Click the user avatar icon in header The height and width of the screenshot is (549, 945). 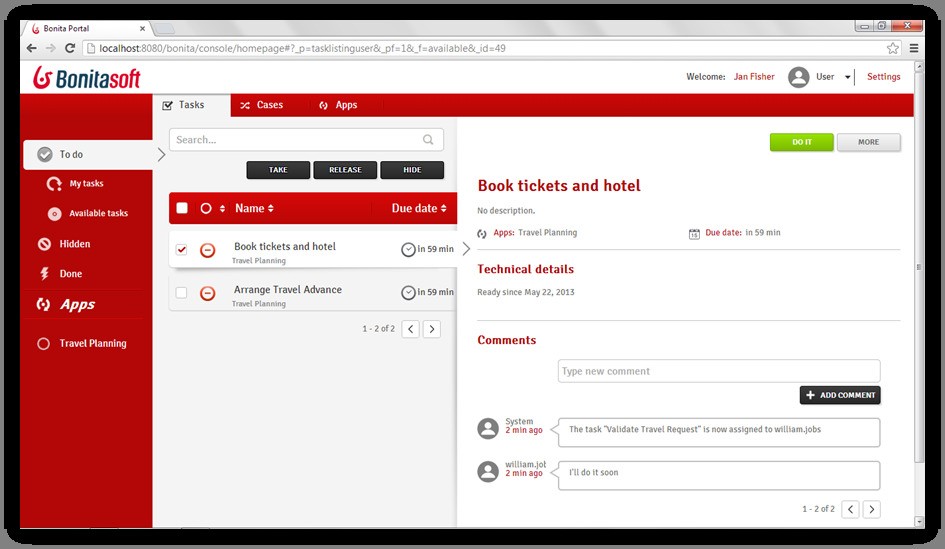798,77
